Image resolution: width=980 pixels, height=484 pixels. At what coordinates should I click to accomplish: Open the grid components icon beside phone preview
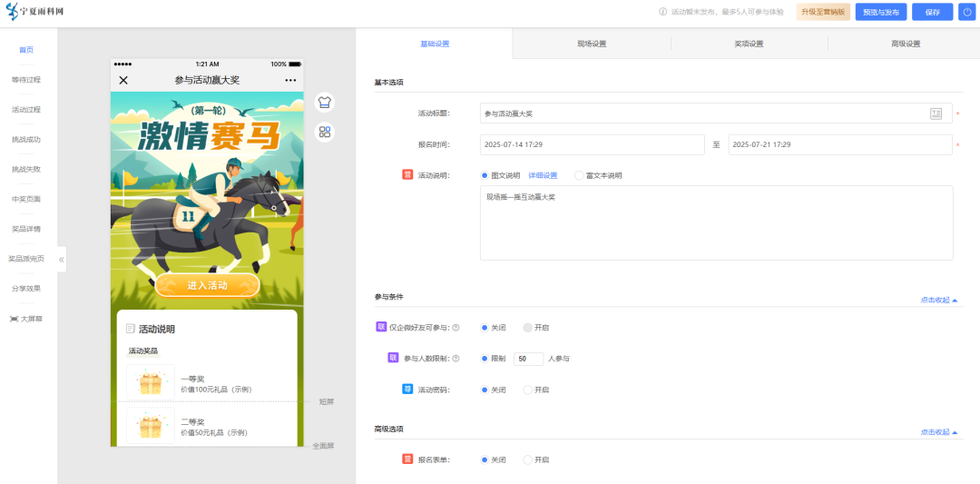coord(324,132)
